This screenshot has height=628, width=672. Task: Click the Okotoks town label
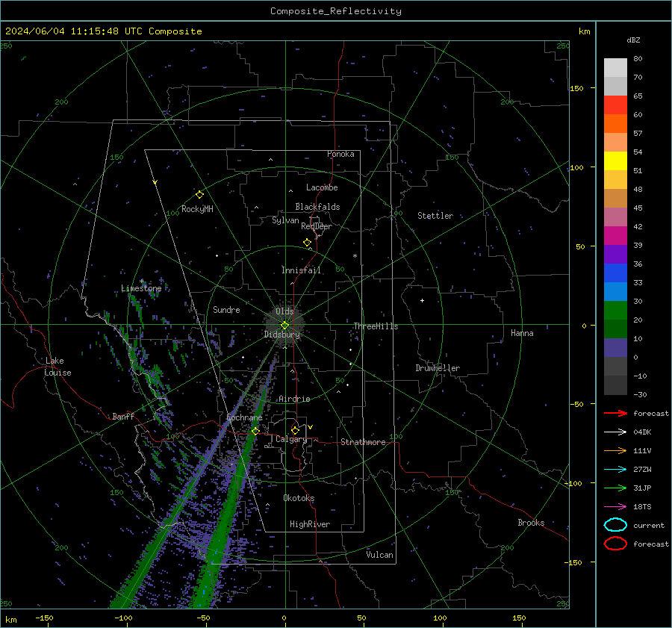click(x=299, y=498)
